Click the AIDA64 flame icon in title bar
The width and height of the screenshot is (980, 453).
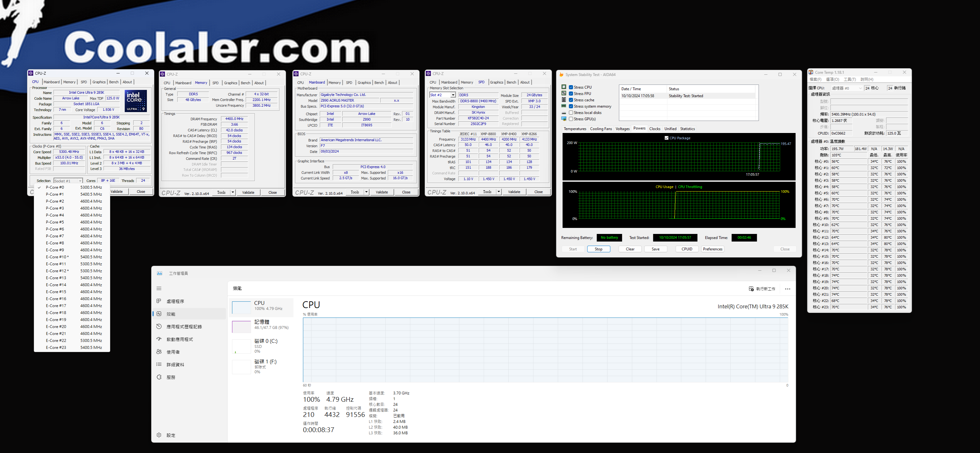click(x=561, y=74)
